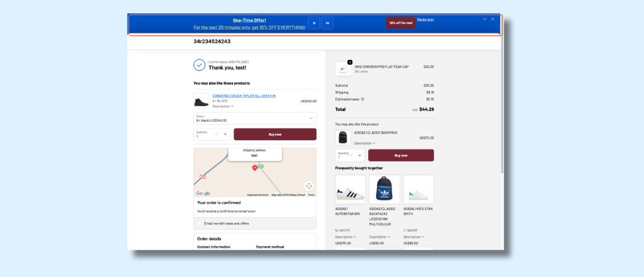644x277 pixels.
Task: Open the map Terms link
Action: coord(311,195)
